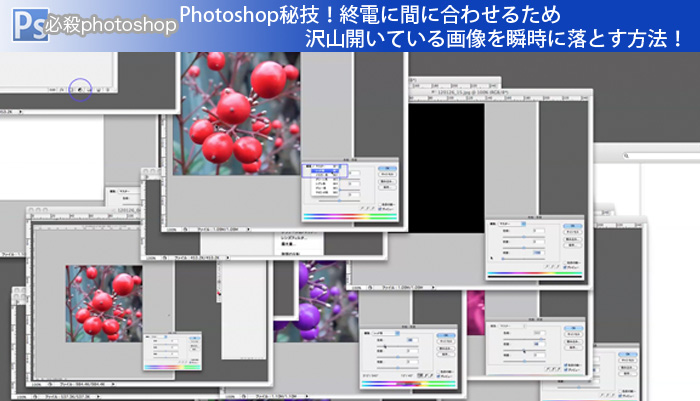Click magnifier icon in the Finder search field

(x=626, y=155)
